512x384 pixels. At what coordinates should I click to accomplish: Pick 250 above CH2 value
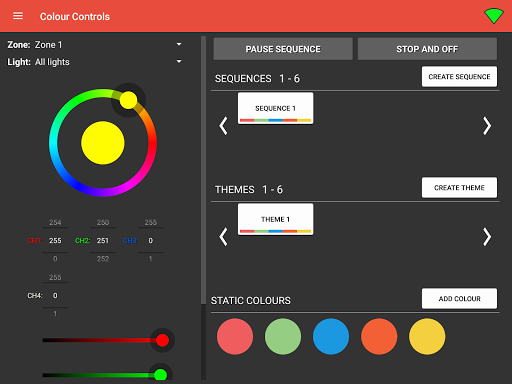click(103, 222)
